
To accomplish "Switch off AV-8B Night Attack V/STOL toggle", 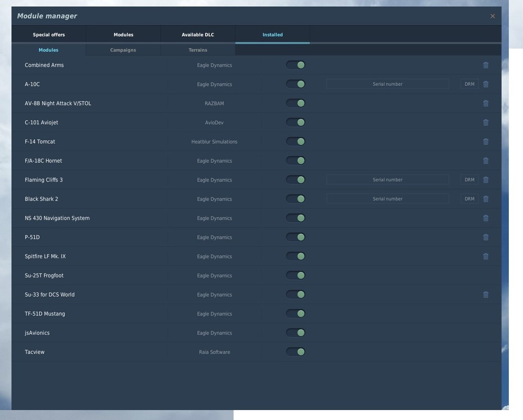I will pos(295,104).
